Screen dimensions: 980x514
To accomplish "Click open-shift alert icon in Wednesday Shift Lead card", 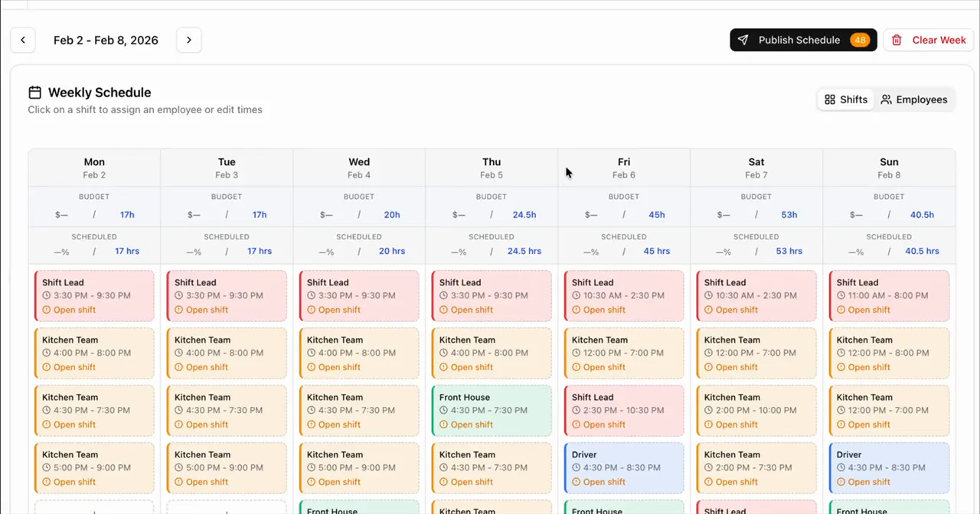I will [312, 310].
